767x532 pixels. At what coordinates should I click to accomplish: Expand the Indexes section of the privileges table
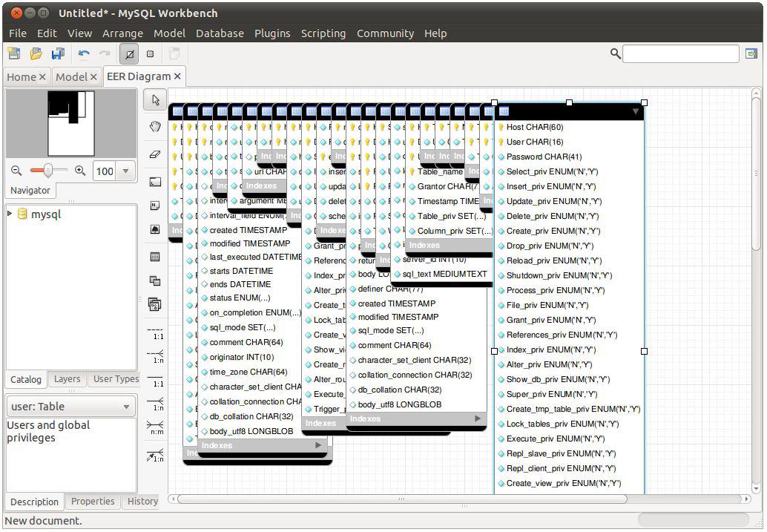(424, 245)
